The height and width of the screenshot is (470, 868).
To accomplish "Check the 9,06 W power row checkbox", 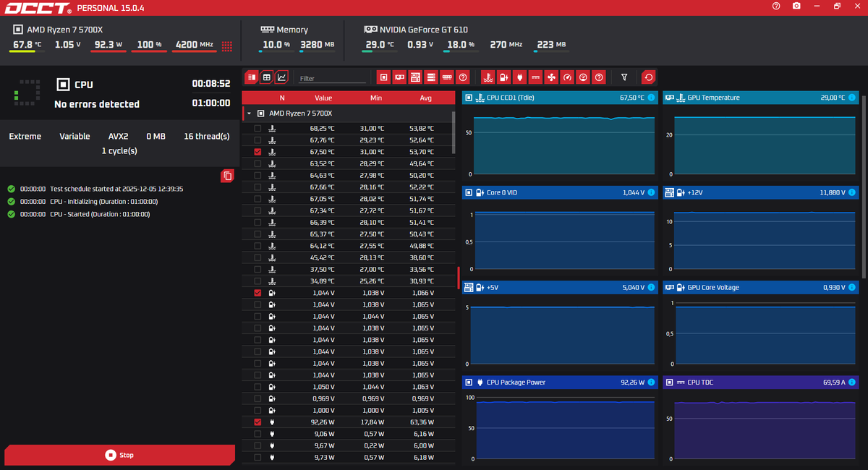I will [258, 434].
